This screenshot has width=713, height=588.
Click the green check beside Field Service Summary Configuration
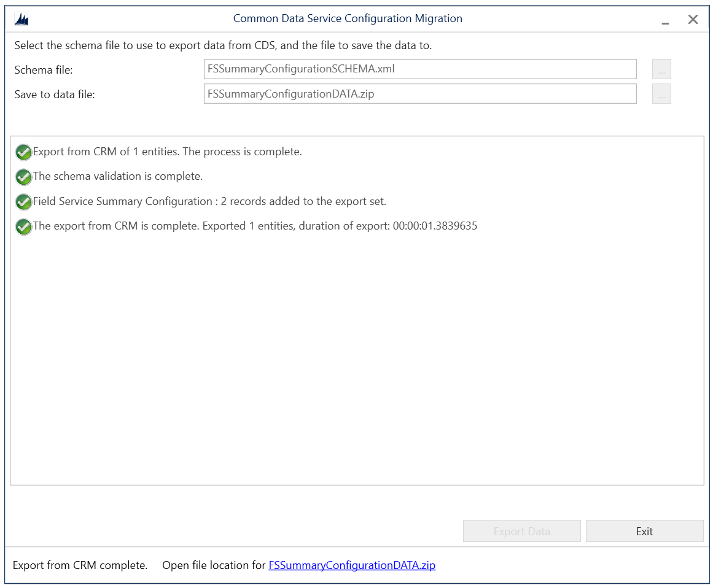[23, 202]
